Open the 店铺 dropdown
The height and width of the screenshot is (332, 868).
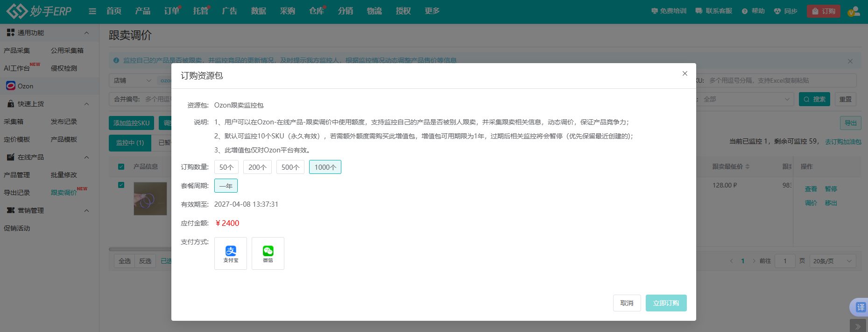coord(133,80)
